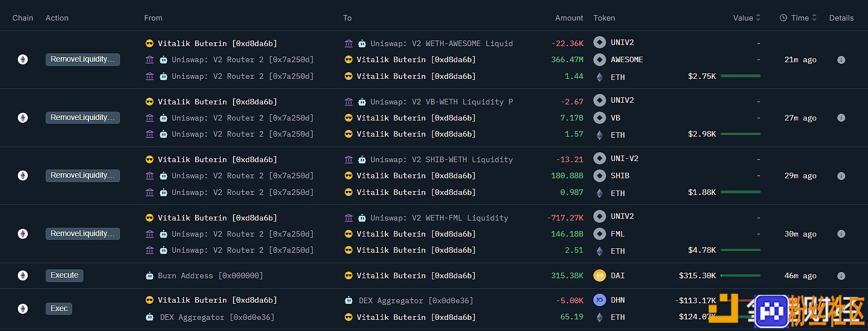Click the UNI-V2 token icon
The image size is (868, 331).
pyautogui.click(x=599, y=158)
